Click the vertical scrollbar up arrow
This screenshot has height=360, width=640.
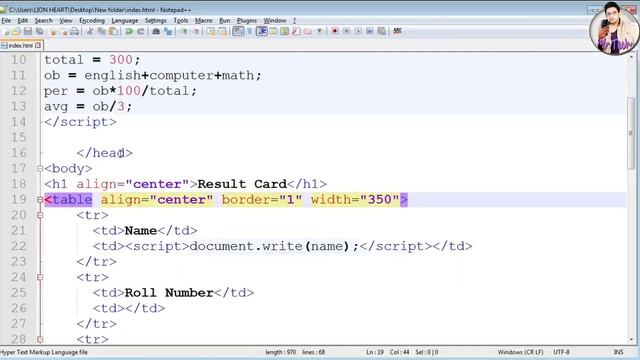click(631, 56)
